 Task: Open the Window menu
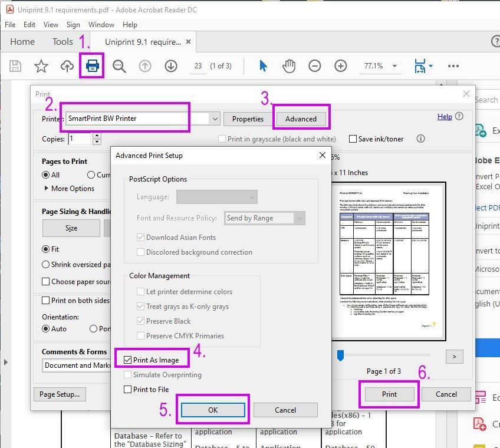point(101,24)
